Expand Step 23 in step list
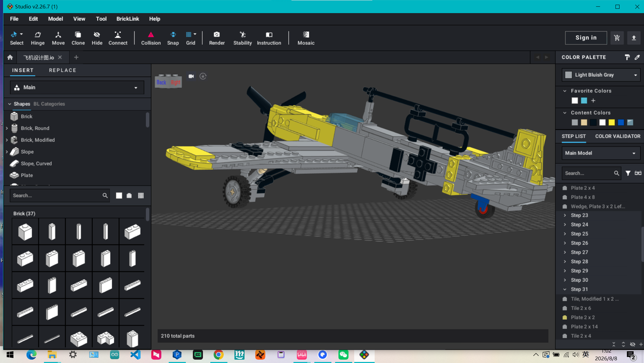The height and width of the screenshot is (363, 644). point(565,215)
